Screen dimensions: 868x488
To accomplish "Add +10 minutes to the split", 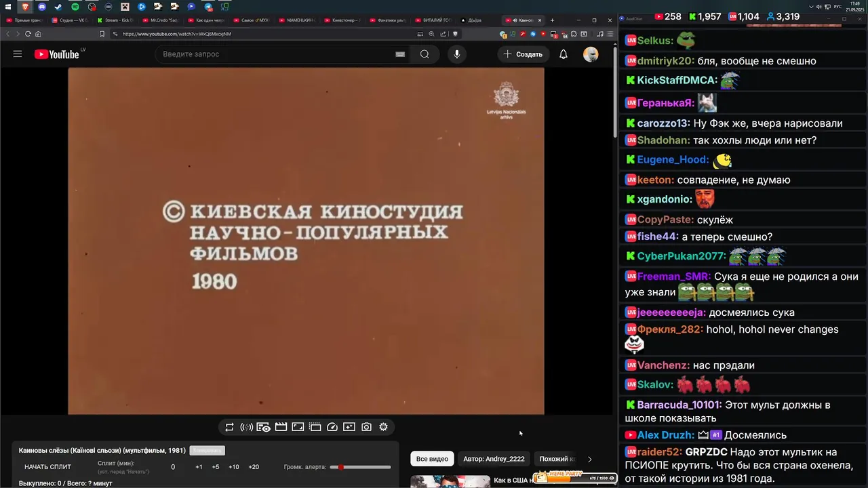I will [234, 467].
